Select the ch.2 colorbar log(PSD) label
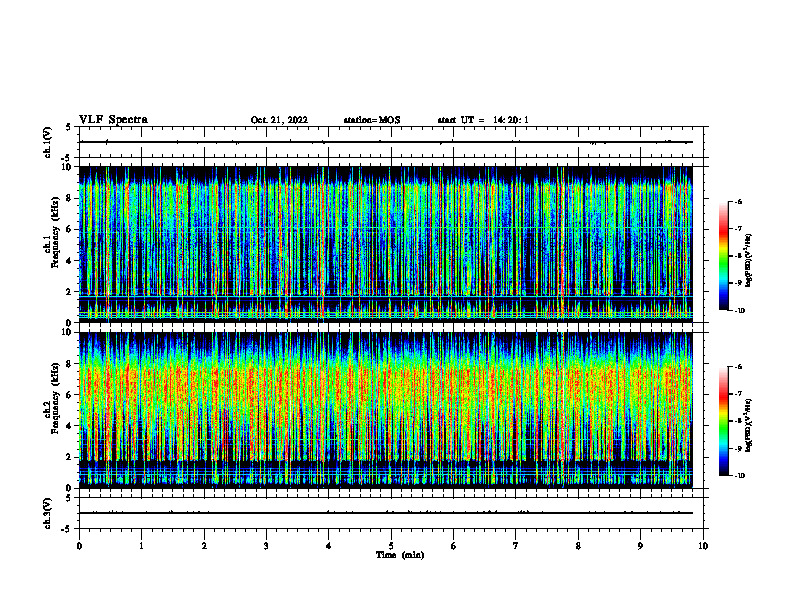Viewport: 792px width, 612px height. coord(749,424)
